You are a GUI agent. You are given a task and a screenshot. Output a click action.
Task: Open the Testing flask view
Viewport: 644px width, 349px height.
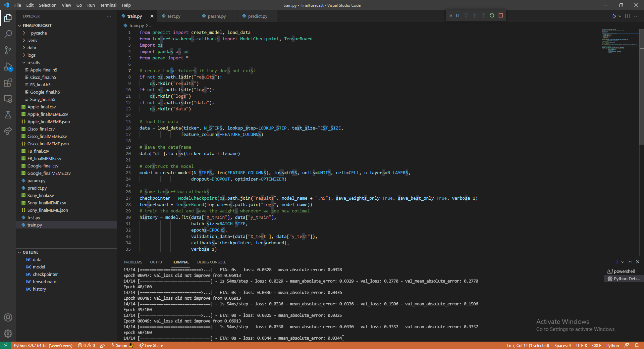tap(8, 115)
